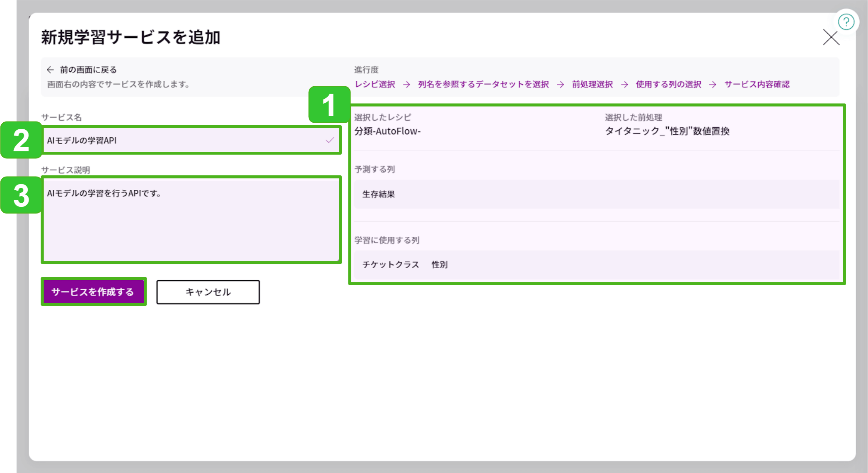This screenshot has width=868, height=473.
Task: Click the キャンセル button
Action: click(x=208, y=292)
